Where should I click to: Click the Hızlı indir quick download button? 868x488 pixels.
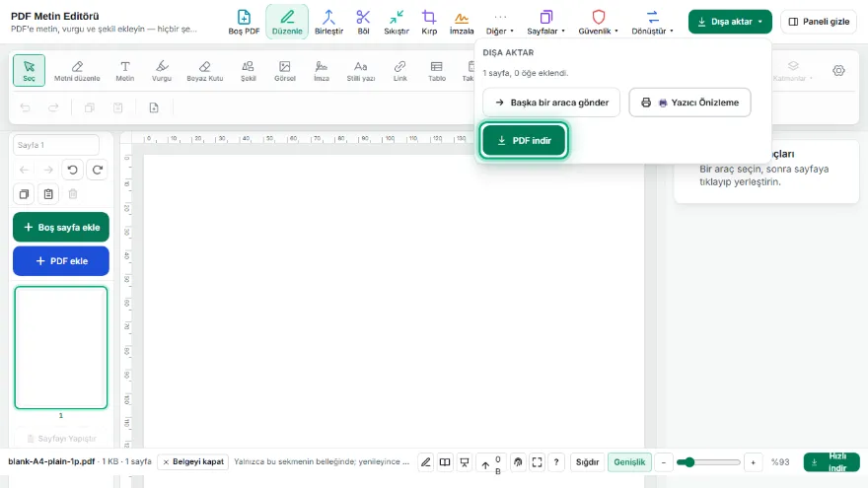pos(832,462)
